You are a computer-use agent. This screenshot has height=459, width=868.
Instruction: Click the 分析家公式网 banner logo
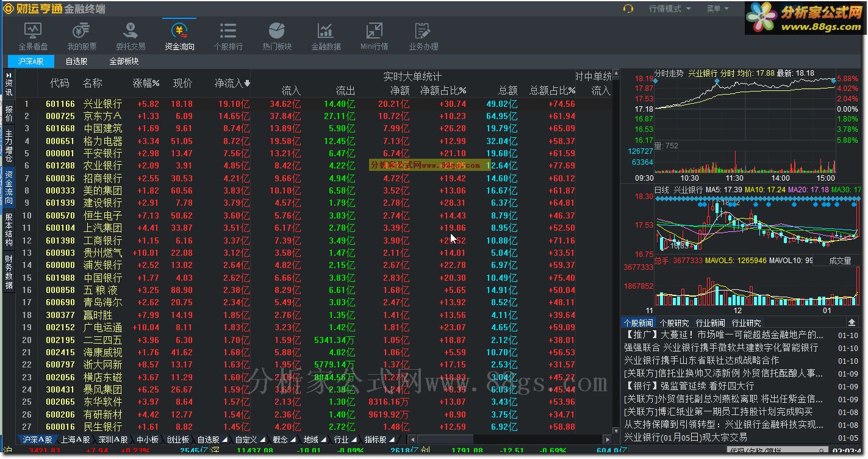tap(805, 17)
